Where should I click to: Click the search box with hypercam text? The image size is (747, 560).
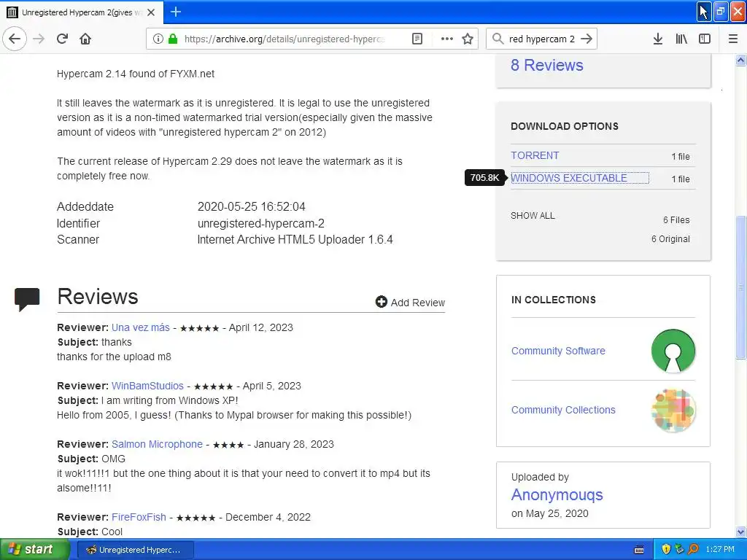542,39
